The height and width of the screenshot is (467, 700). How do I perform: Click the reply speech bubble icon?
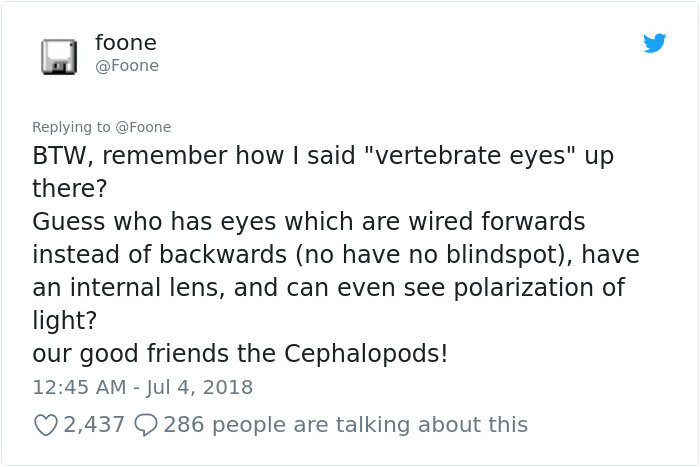click(146, 425)
